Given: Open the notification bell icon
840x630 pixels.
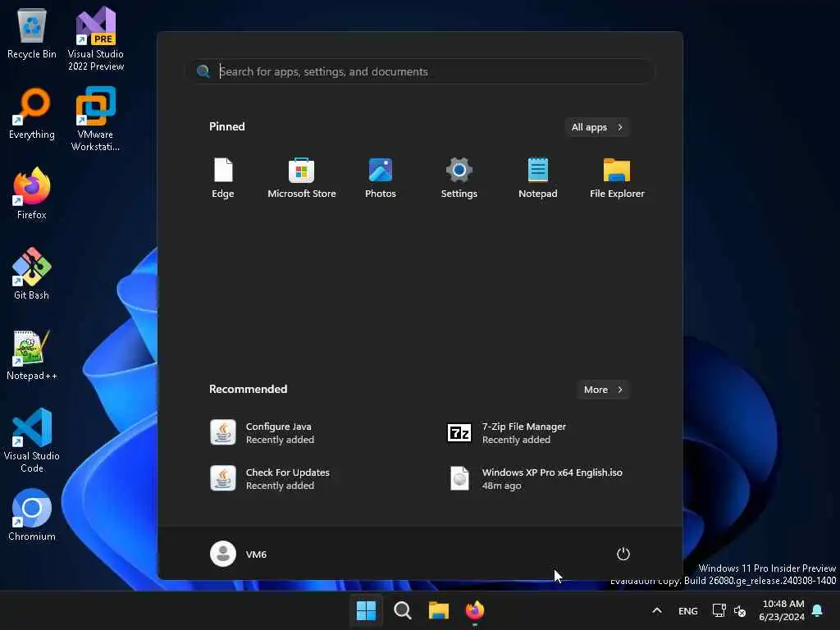Looking at the screenshot, I should coord(818,610).
